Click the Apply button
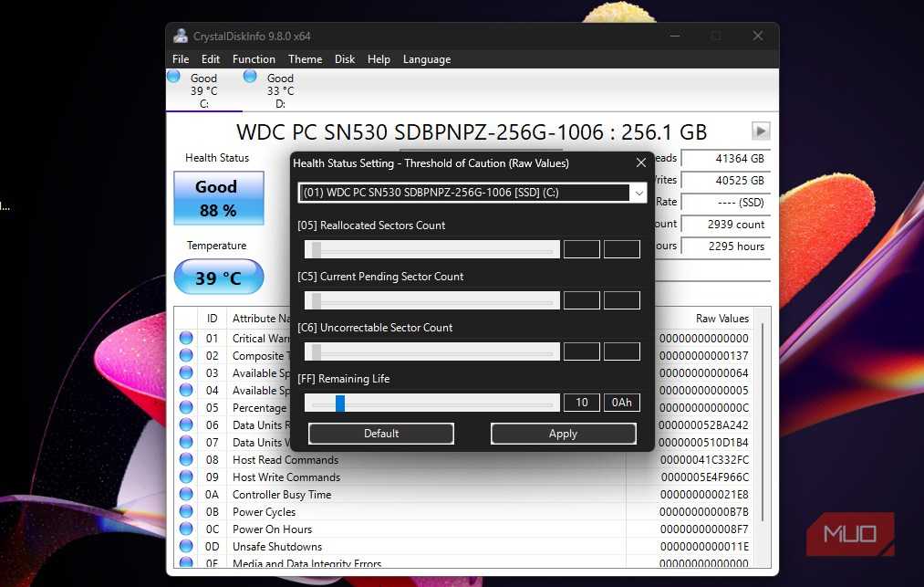The image size is (924, 587). tap(564, 434)
